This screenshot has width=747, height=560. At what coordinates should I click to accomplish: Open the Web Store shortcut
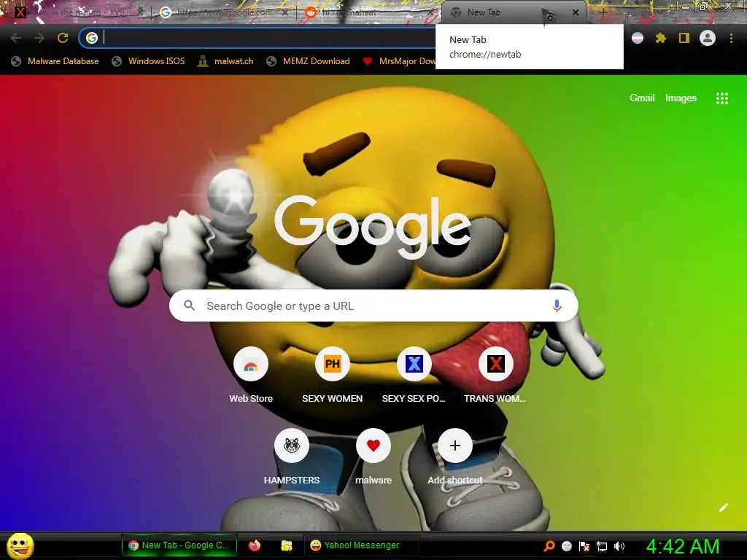coord(251,376)
